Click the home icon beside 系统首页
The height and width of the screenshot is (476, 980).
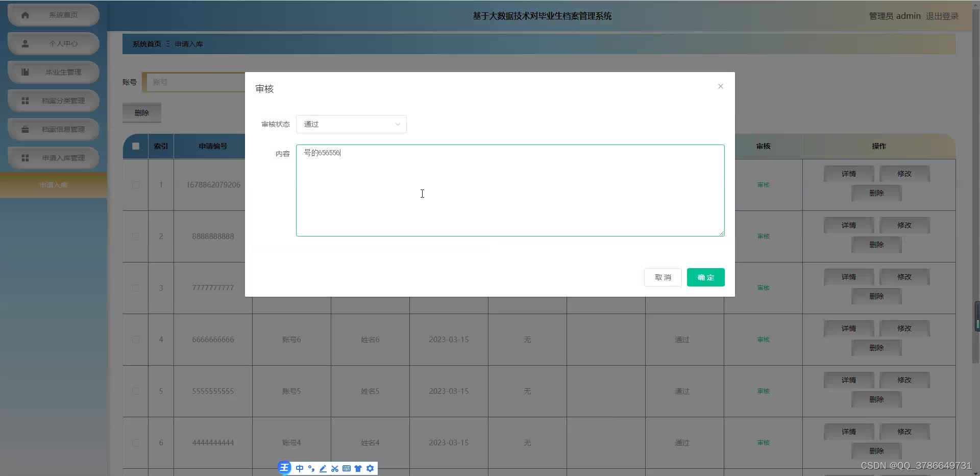coord(25,15)
